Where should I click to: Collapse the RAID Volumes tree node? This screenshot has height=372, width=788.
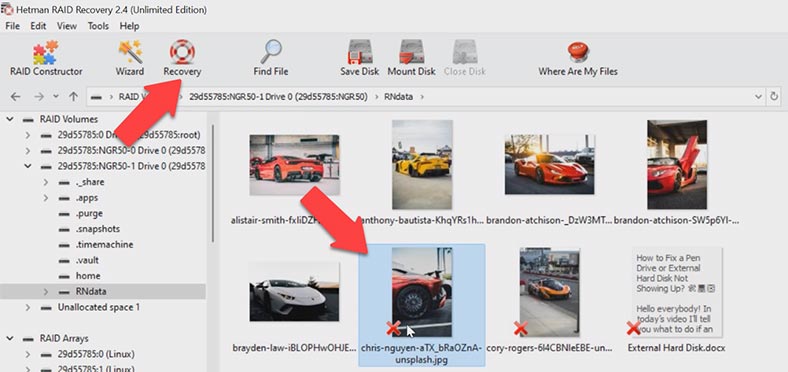[10, 120]
